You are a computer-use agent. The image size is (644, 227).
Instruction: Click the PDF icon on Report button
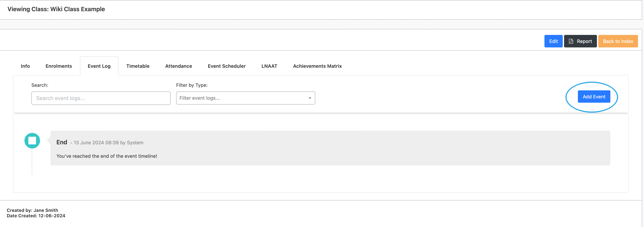[571, 41]
